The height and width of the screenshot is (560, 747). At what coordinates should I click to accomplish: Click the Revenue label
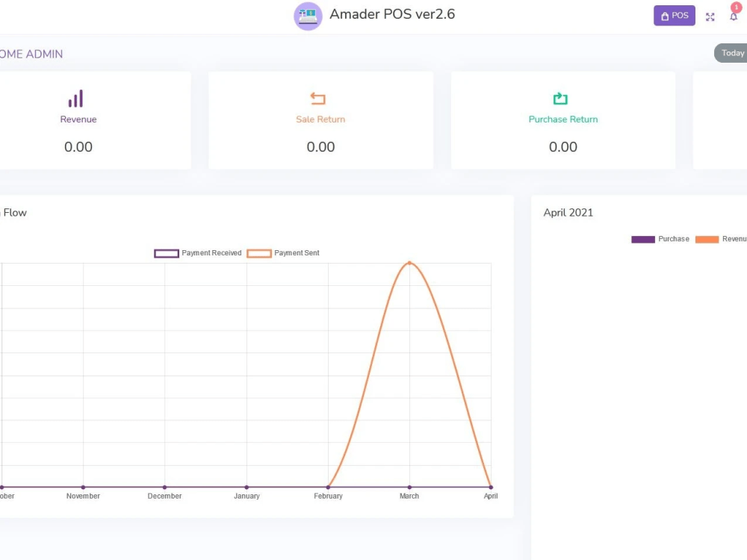[78, 119]
